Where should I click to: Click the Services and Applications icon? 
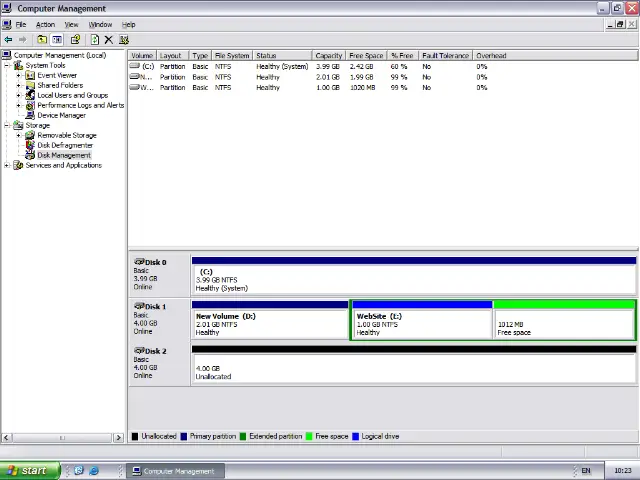(x=18, y=165)
